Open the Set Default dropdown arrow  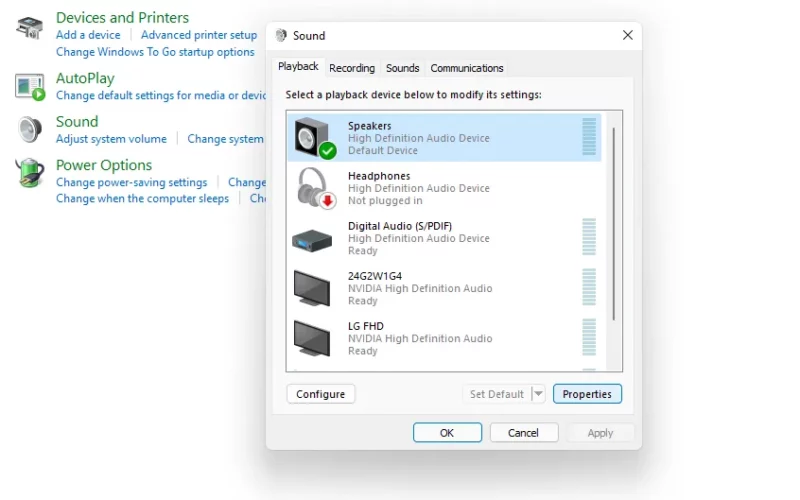click(x=538, y=394)
